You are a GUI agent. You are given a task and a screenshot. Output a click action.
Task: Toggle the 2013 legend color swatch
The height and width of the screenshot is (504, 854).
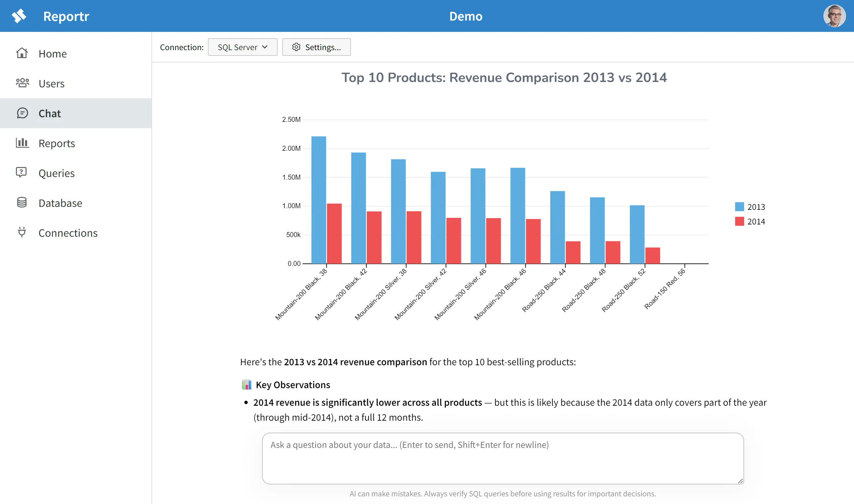tap(739, 207)
